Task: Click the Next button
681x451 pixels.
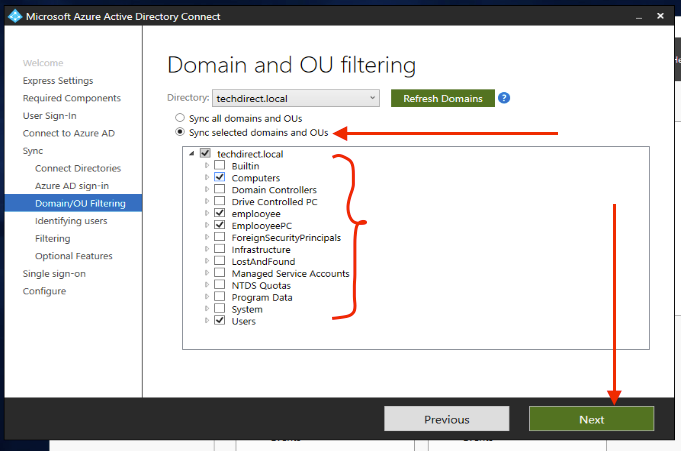Action: tap(592, 419)
